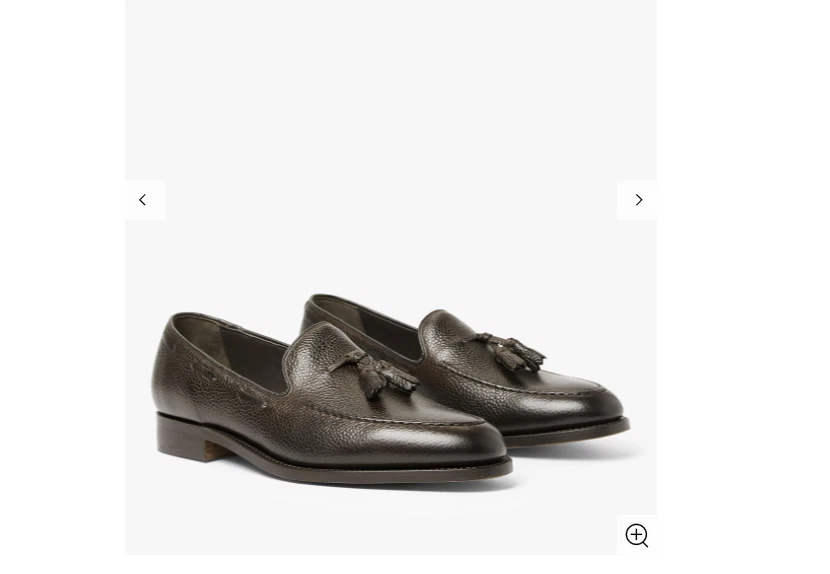Move the image carousel backward
Viewport: 830px width, 574px height.
145,200
